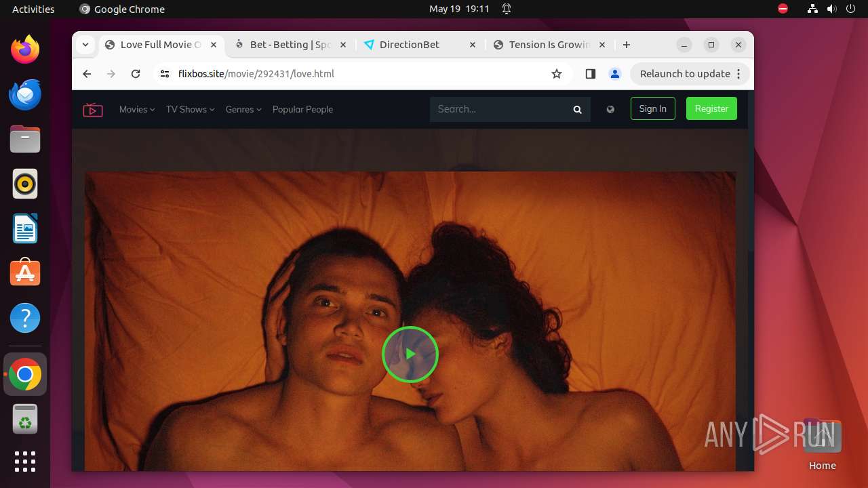Open the tab search dropdown arrow
This screenshot has width=868, height=488.
coord(85,45)
